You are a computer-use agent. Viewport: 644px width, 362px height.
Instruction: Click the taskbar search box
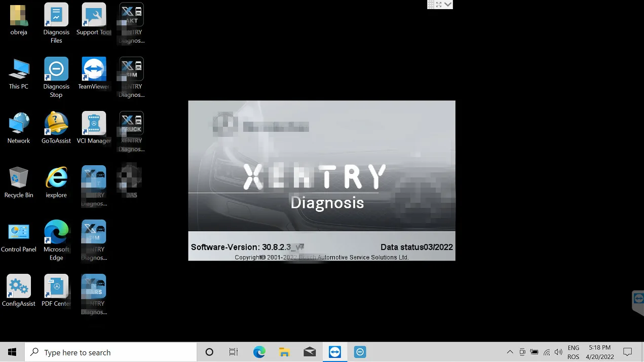tap(110, 352)
